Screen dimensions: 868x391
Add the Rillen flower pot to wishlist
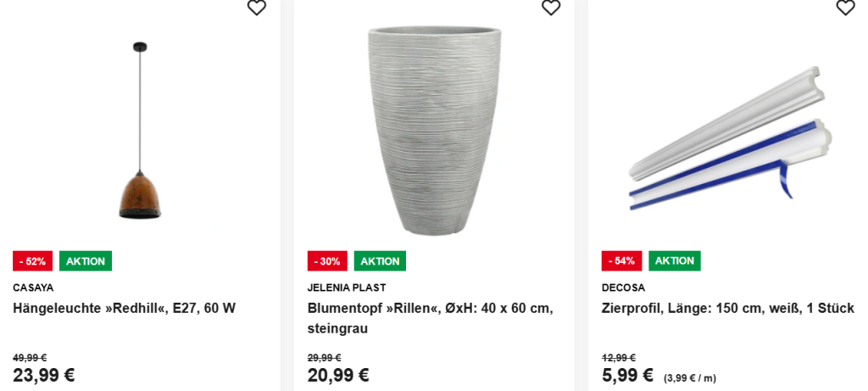tap(551, 8)
